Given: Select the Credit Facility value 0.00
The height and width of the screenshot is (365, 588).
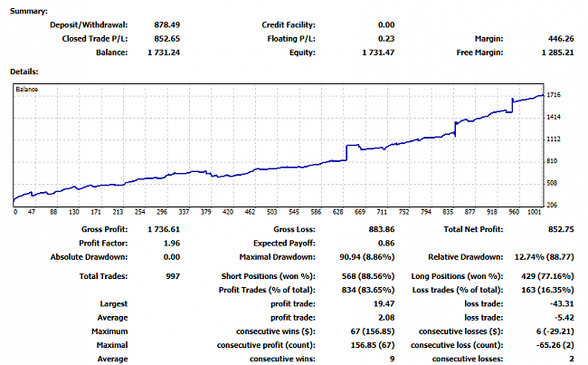Looking at the screenshot, I should 386,25.
